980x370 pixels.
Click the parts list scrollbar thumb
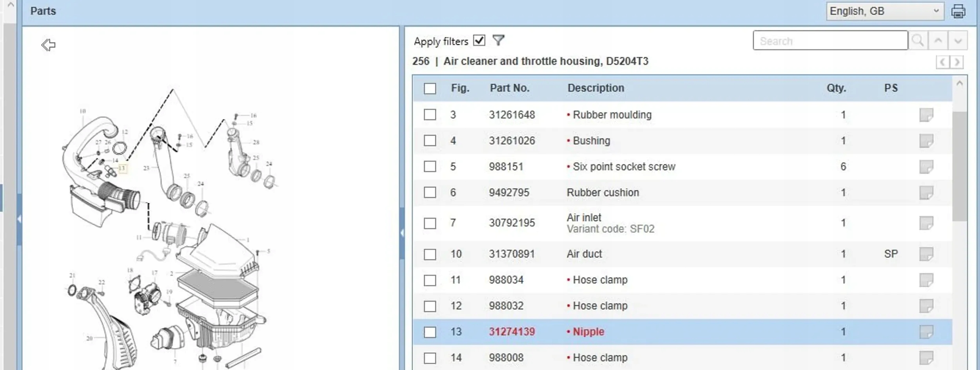click(959, 166)
